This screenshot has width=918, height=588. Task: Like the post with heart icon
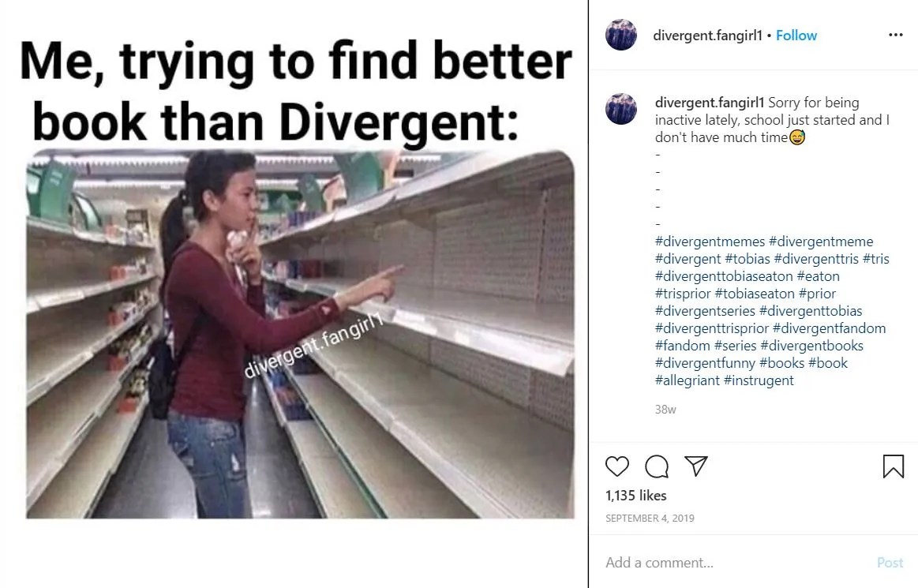617,466
